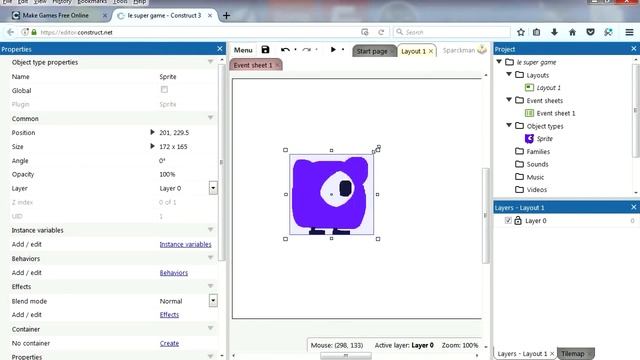
Task: Toggle the Layer 0 lock icon
Action: coord(518,220)
